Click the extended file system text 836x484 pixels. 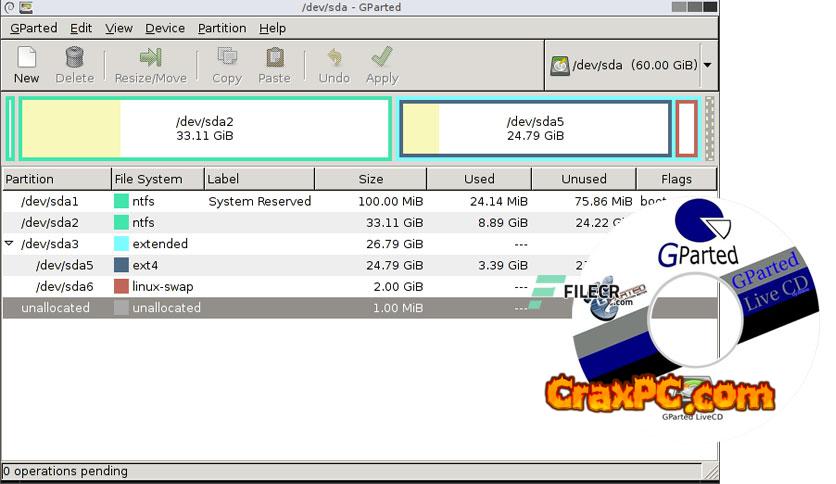[160, 244]
